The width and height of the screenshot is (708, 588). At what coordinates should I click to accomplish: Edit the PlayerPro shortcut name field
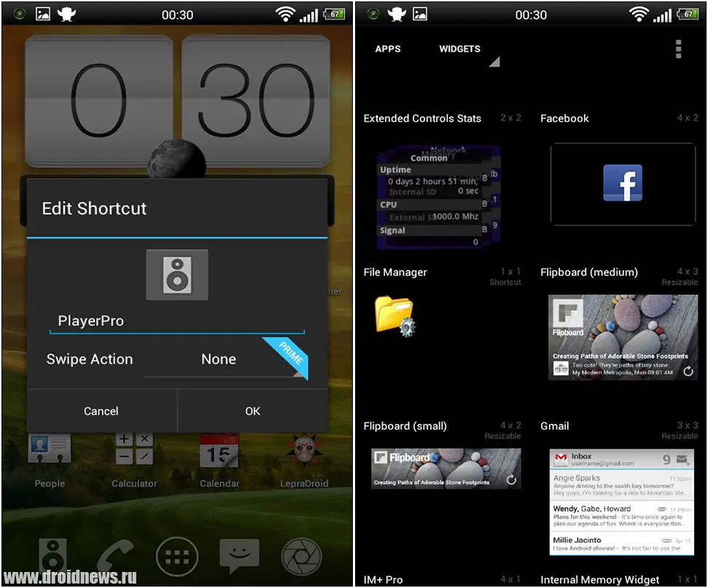[x=177, y=321]
